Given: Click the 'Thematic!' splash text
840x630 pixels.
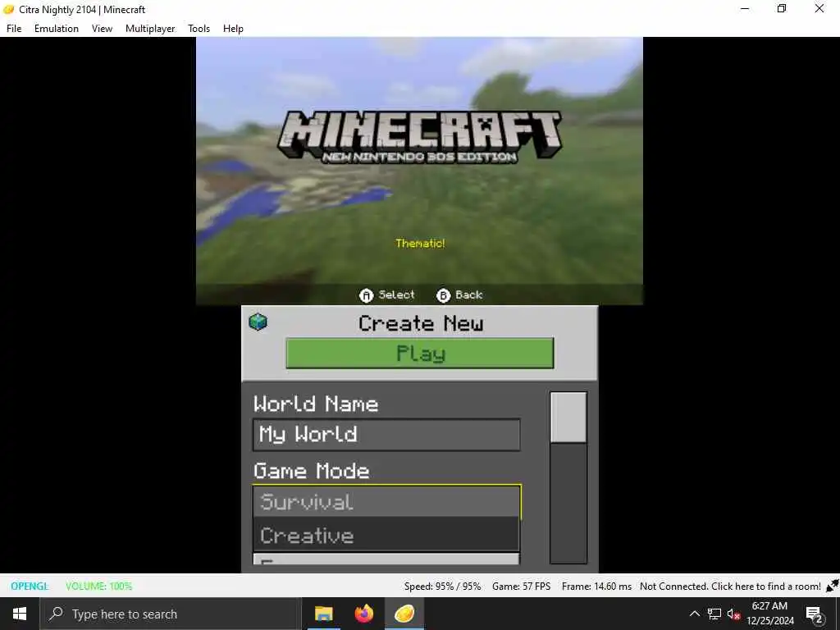Looking at the screenshot, I should 420,243.
